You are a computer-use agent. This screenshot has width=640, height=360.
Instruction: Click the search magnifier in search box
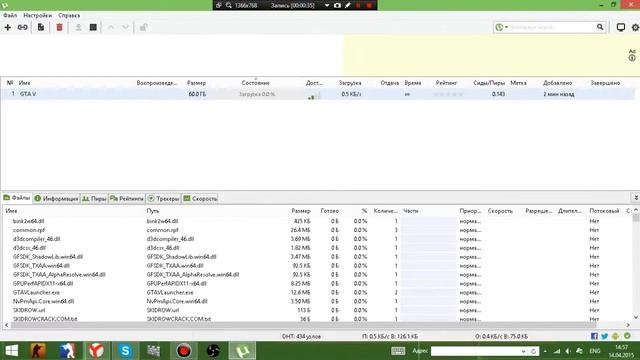[x=600, y=27]
